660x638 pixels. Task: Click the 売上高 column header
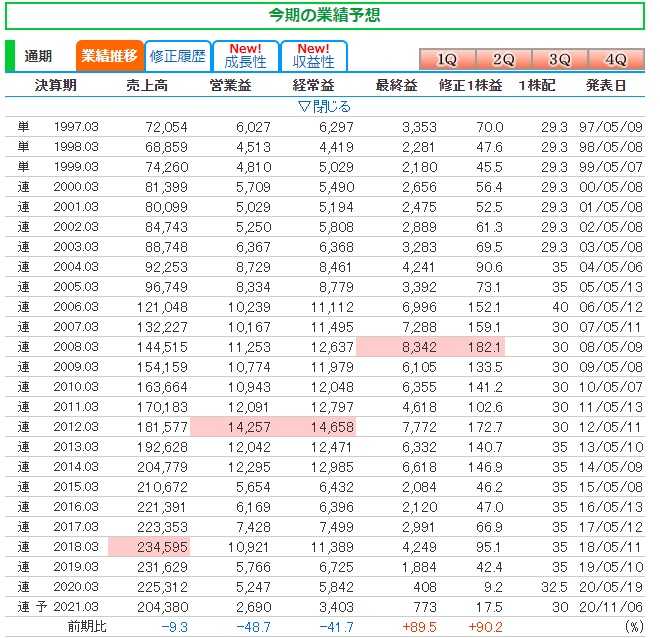point(147,85)
